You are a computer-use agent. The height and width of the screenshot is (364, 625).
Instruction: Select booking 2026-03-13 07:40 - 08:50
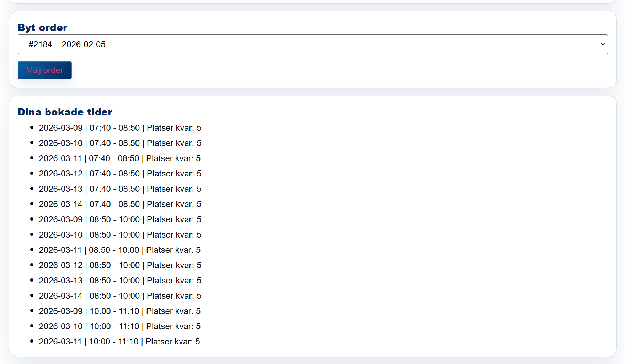coord(120,189)
